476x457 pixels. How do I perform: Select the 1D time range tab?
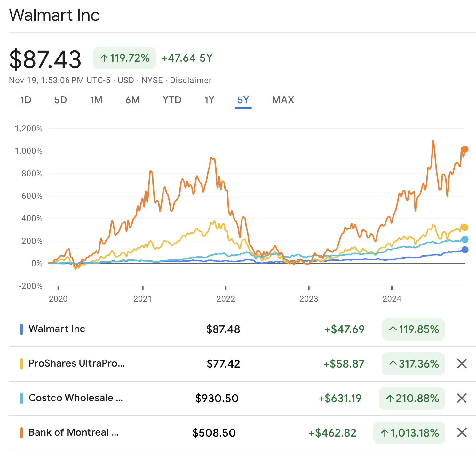(x=26, y=100)
